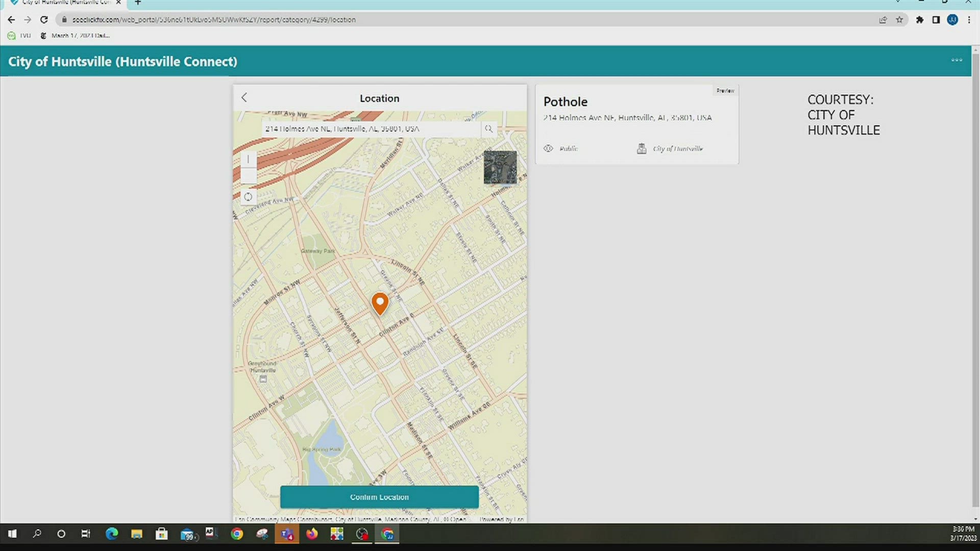Viewport: 980px width, 551px height.
Task: Toggle the browser side panel
Action: [936, 20]
